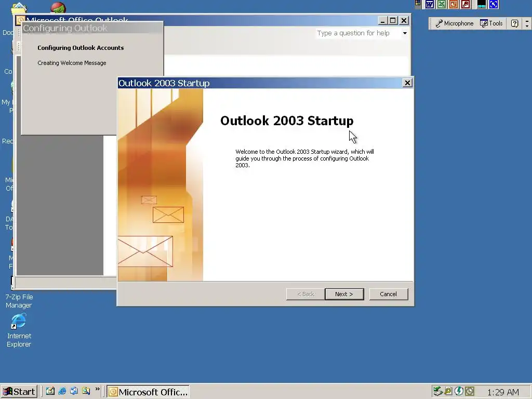Maximize the Microsoft Office Outlook window
Viewport: 532px width, 399px height.
click(393, 21)
